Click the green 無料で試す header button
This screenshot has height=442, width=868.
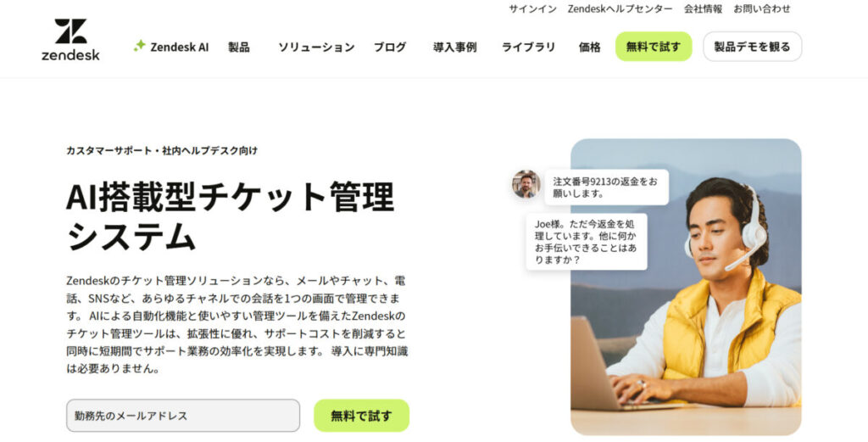pos(654,47)
